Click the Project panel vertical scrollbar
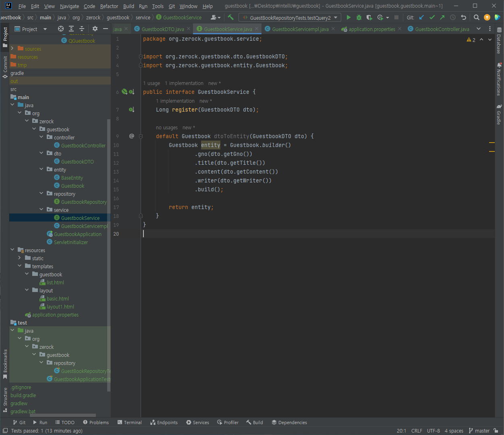The image size is (504, 435). coord(108,255)
